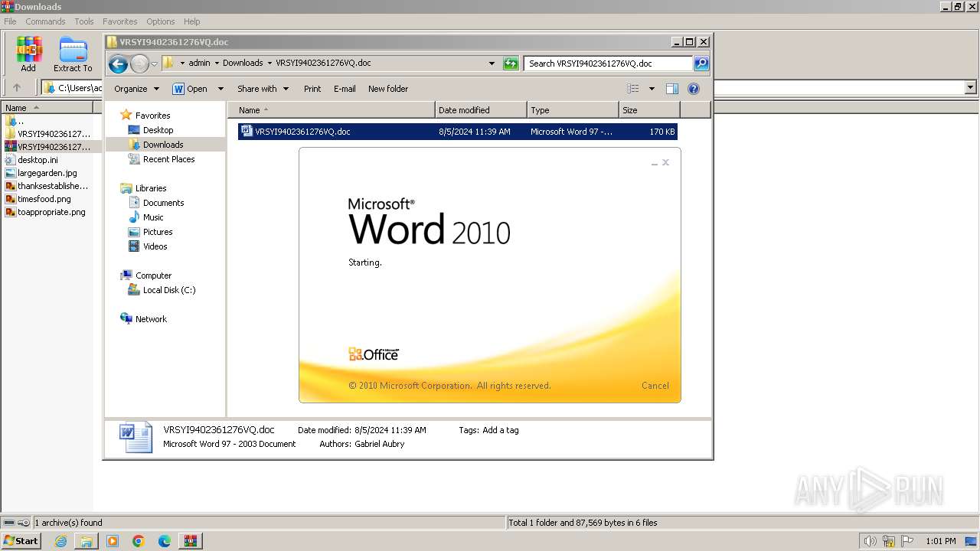The height and width of the screenshot is (551, 980).
Task: Open the WinRAR File menu
Action: (10, 21)
